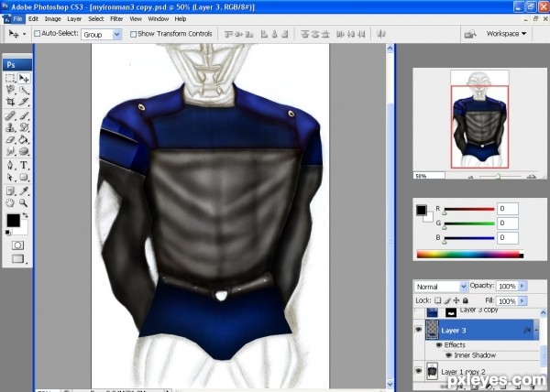Toggle lock transparent pixels
Screen dimensions: 550x392
438,300
